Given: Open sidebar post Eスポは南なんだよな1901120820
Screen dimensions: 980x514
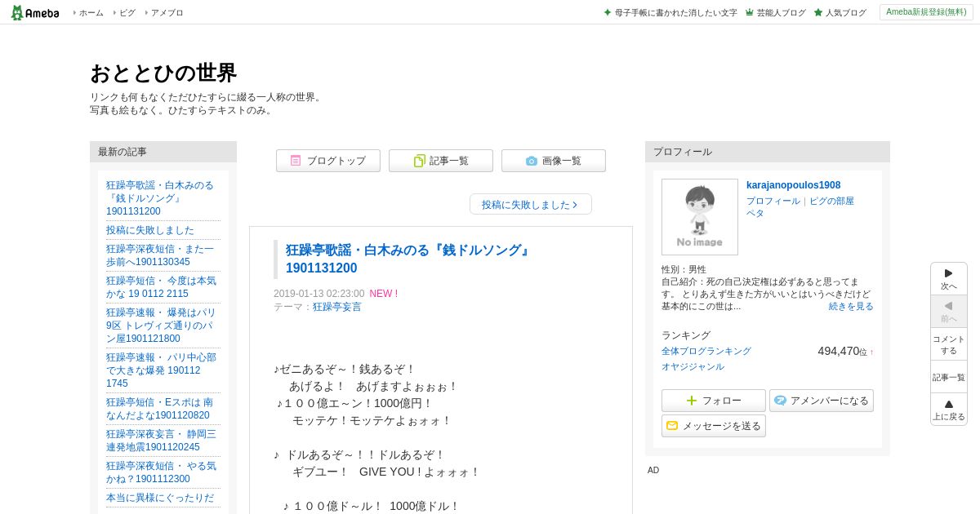Looking at the screenshot, I should coord(159,409).
